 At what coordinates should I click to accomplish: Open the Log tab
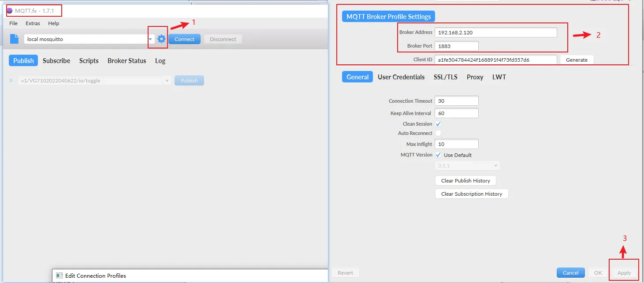(160, 61)
